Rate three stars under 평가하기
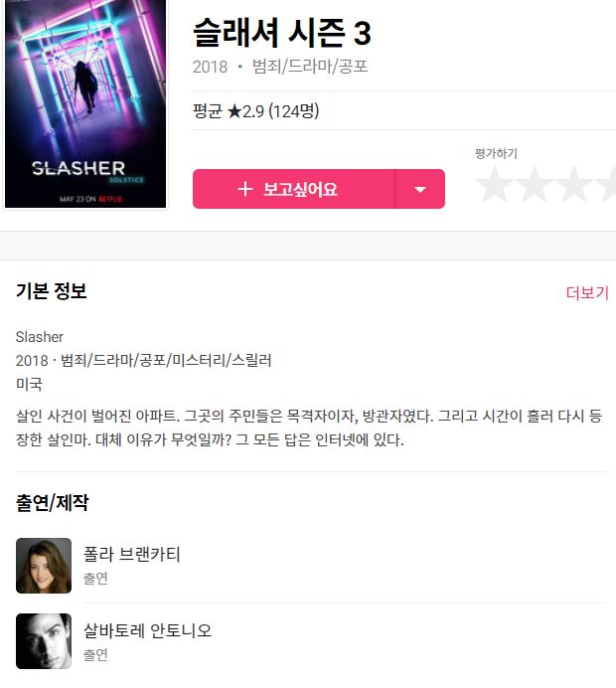Screen dimensions: 616x688 [574, 184]
